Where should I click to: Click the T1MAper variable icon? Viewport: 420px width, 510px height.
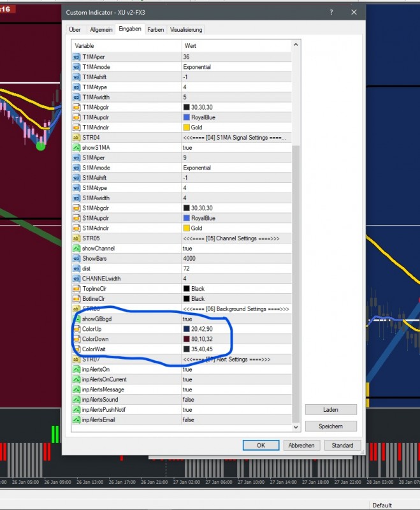pyautogui.click(x=76, y=57)
